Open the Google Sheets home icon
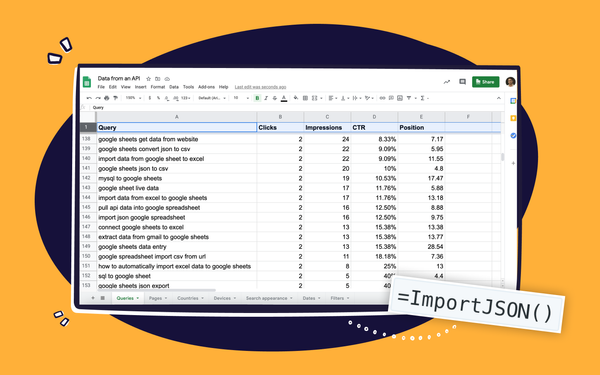Screen dimensions: 600x375 point(87,82)
